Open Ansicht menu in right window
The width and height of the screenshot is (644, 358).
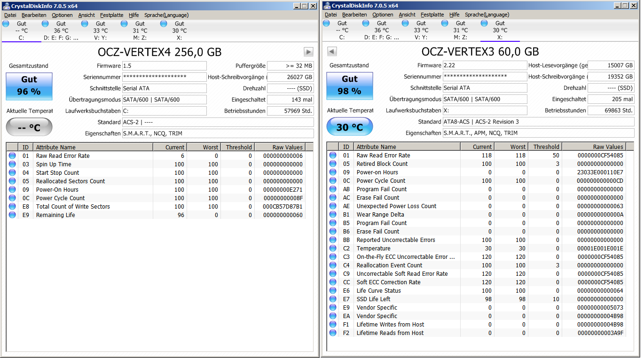(x=407, y=15)
